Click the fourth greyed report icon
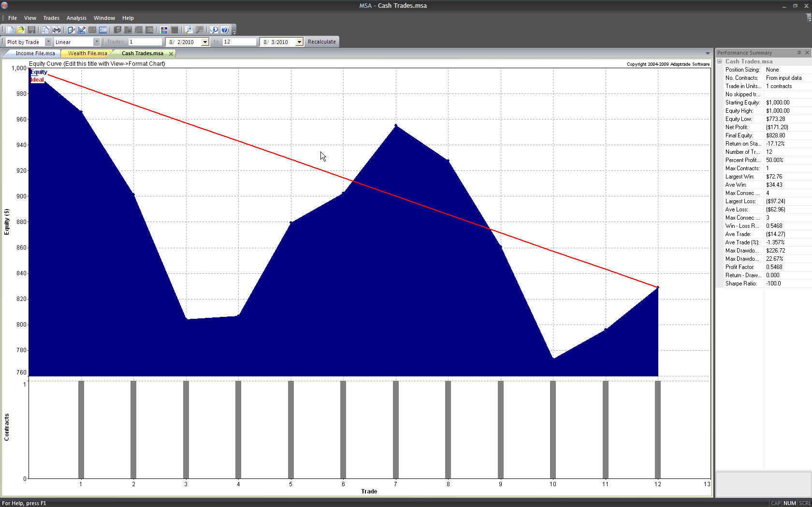Viewport: 812px width, 507px height. point(149,30)
